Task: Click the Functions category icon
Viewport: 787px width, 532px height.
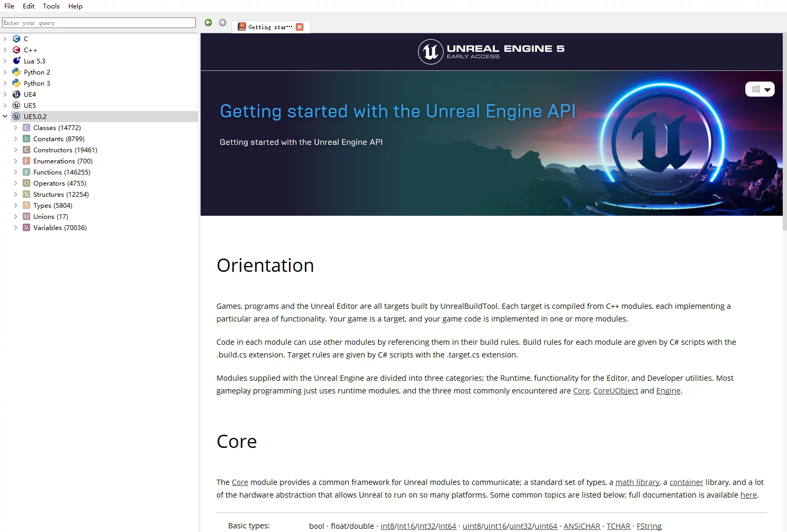Action: 26,172
